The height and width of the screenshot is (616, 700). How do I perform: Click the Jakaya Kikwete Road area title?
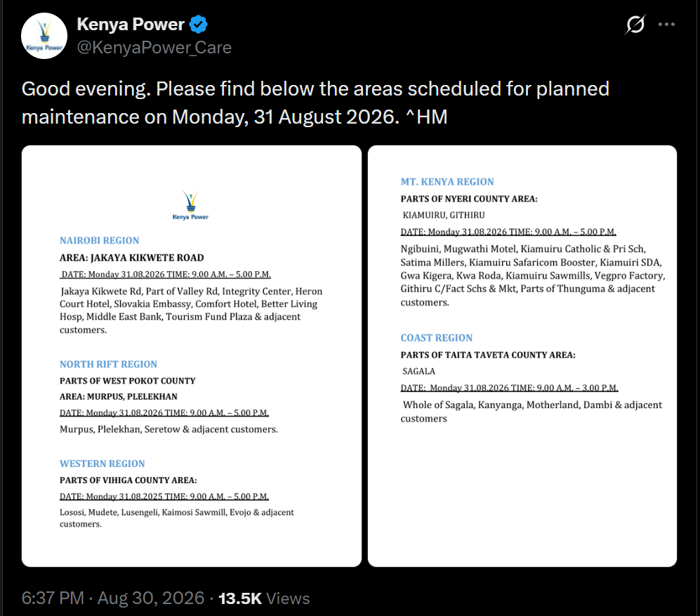132,258
